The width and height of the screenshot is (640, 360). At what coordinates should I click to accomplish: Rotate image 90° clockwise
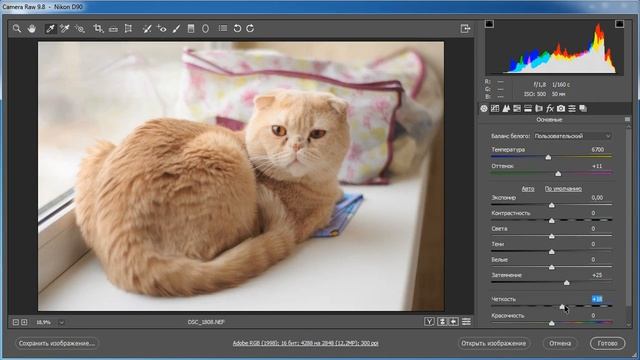pos(250,29)
